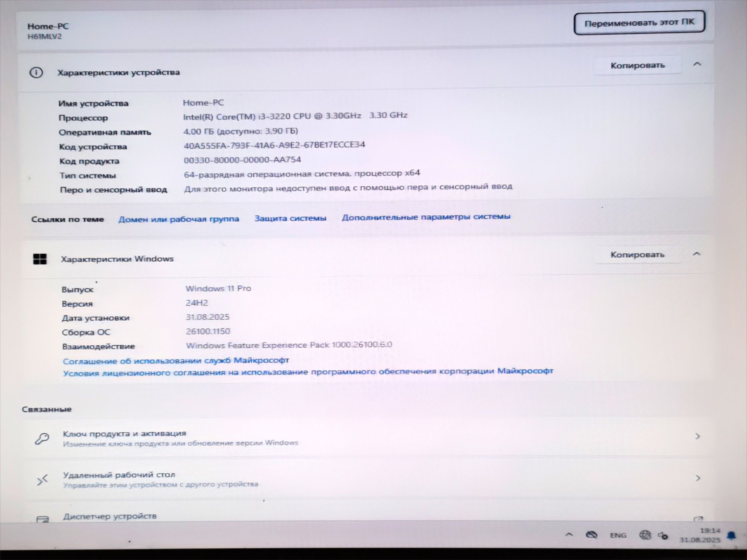This screenshot has width=747, height=560.
Task: Click the chevron on remote desktop row
Action: click(697, 478)
